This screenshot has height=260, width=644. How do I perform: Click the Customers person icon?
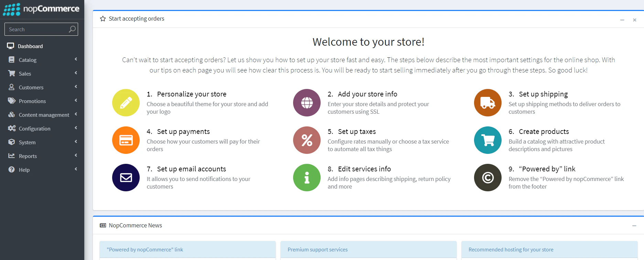tap(12, 87)
